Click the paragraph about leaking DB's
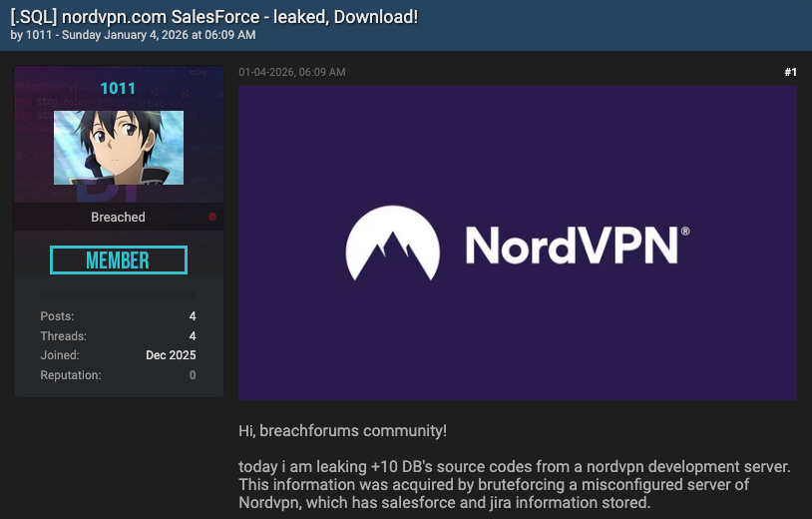812x519 pixels. click(x=514, y=485)
